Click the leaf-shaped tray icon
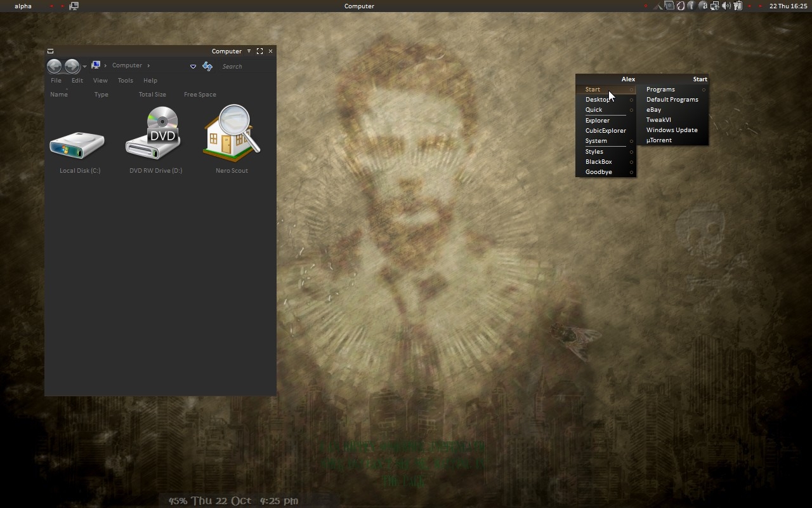Viewport: 812px width, 508px height. coord(680,6)
